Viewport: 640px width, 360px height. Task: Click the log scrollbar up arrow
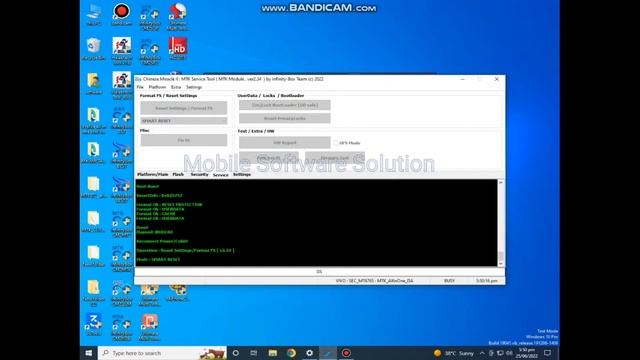point(500,182)
